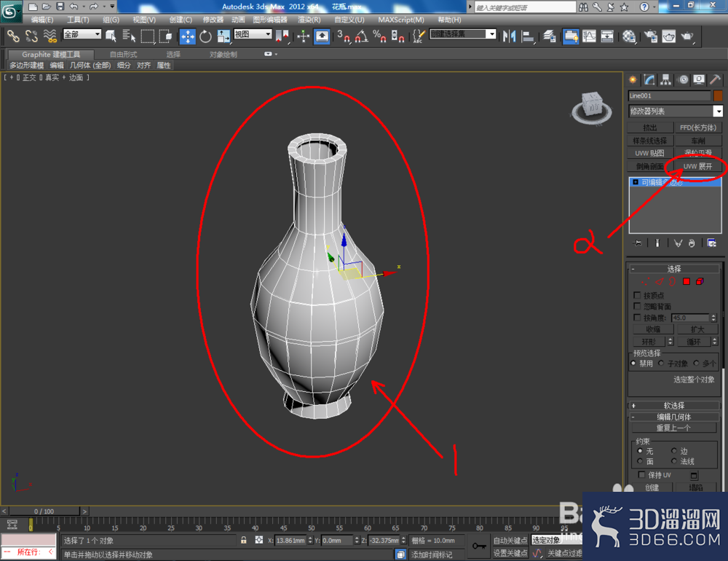Expand the 软选择 rollout
Image resolution: width=728 pixels, height=561 pixels.
click(x=673, y=405)
